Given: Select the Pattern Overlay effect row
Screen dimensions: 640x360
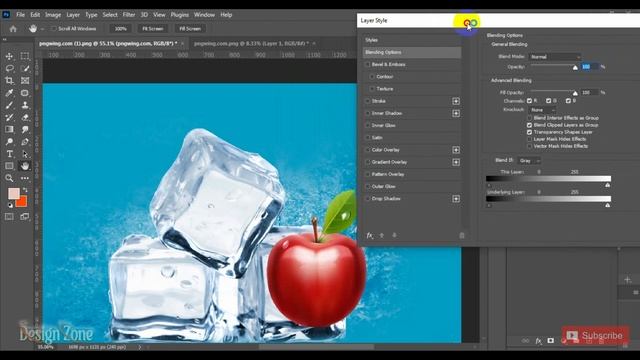Looking at the screenshot, I should [x=412, y=174].
